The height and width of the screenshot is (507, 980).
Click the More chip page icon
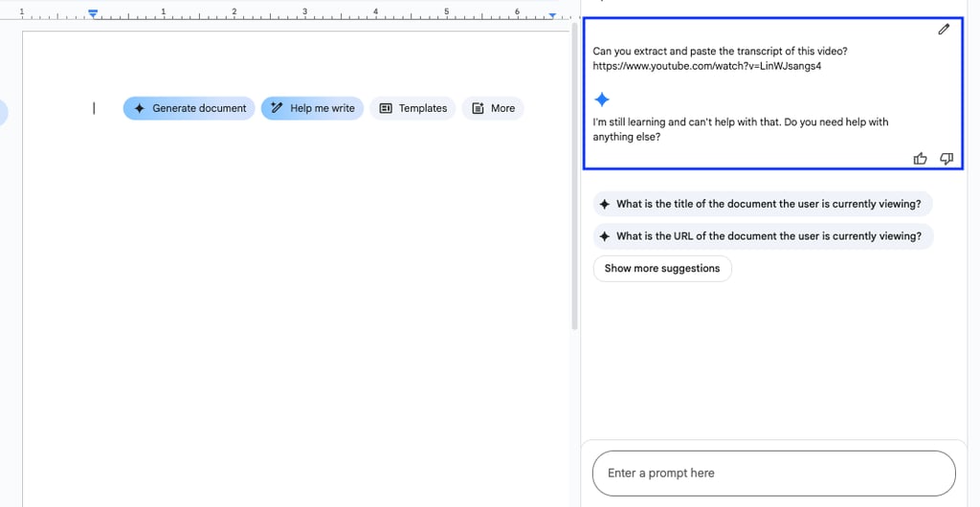[479, 108]
